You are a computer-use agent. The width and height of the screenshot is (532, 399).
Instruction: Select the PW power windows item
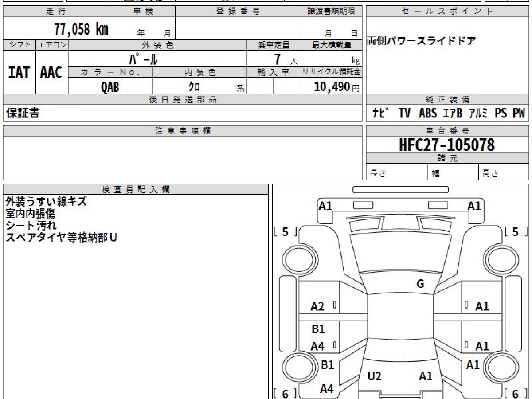pos(519,113)
